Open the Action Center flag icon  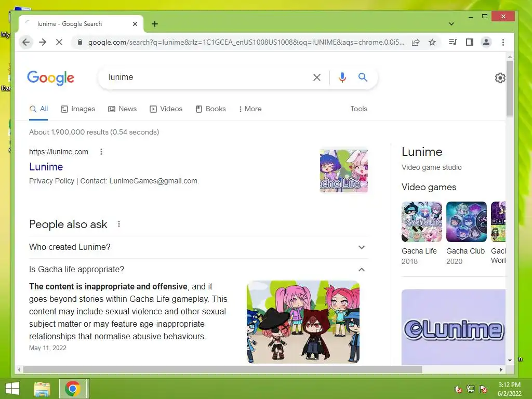pos(483,389)
